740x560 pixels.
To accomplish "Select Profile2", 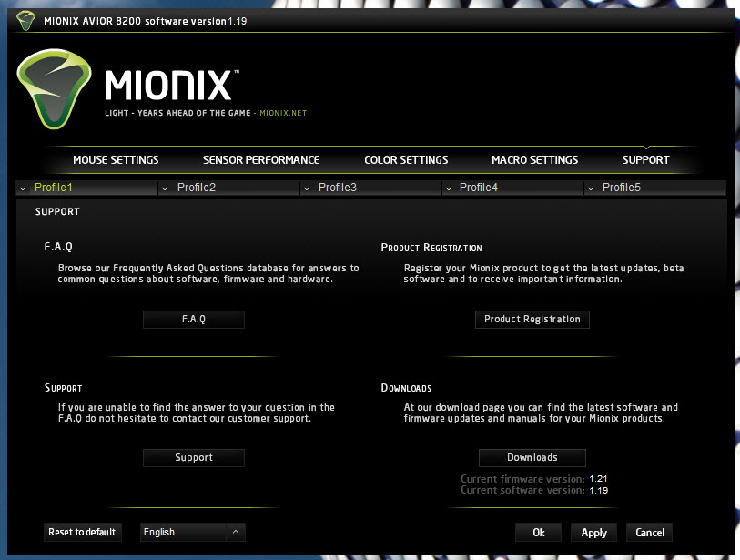I will tap(197, 188).
